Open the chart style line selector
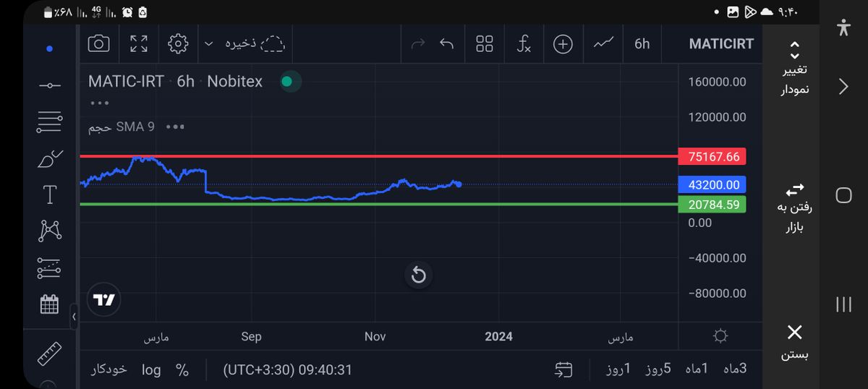Image resolution: width=868 pixels, height=389 pixels. tap(603, 43)
